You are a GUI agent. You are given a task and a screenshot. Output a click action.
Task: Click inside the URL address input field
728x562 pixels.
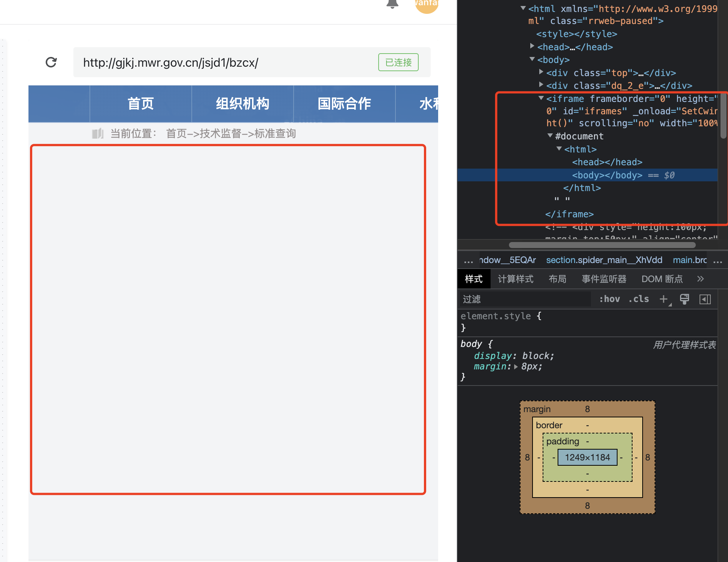tap(225, 63)
